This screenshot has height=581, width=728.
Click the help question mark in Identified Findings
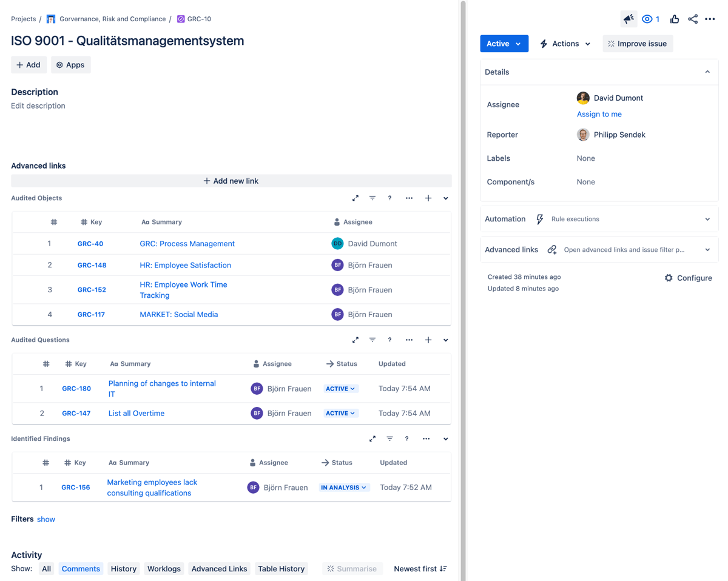click(406, 439)
